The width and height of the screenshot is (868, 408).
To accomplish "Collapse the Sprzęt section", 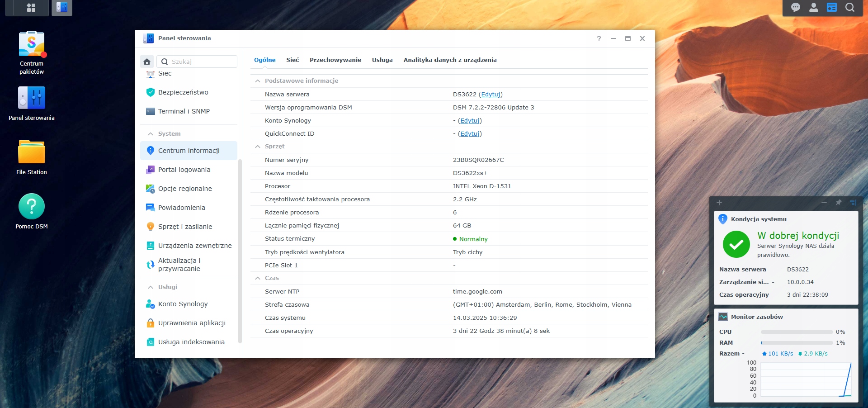I will (258, 147).
